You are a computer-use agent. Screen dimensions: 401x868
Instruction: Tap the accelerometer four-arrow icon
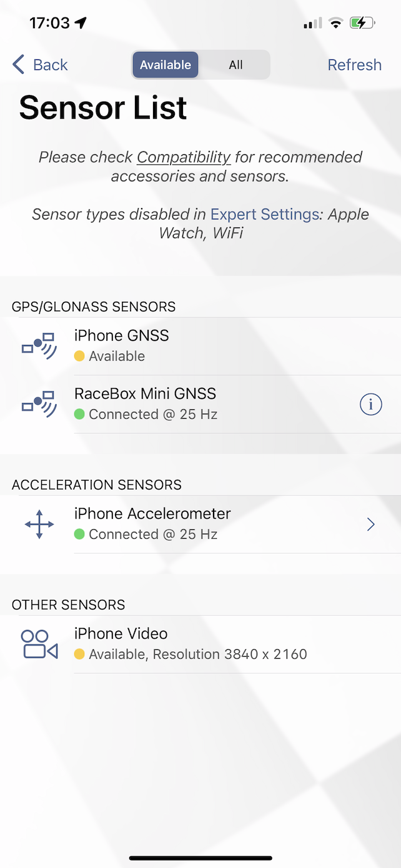pos(39,524)
